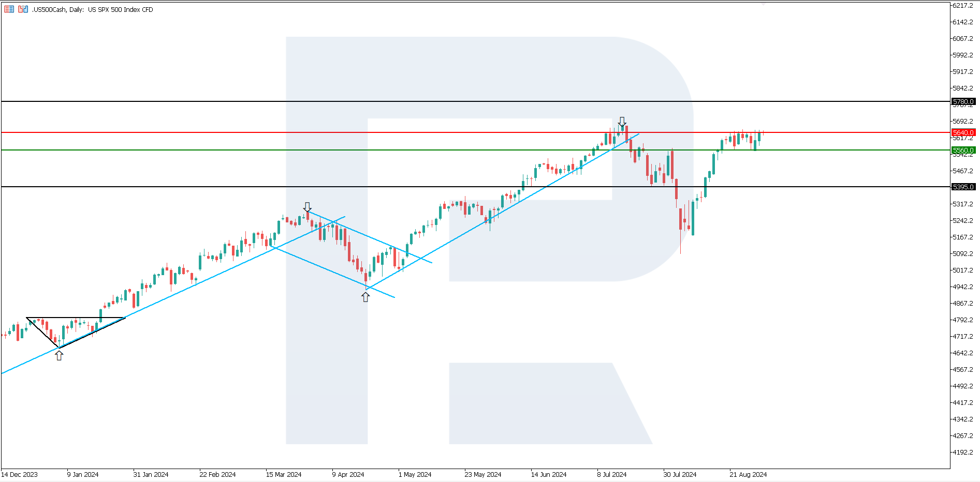Select the up arrow marker below January 2024 low
Image resolution: width=980 pixels, height=482 pixels.
[59, 355]
